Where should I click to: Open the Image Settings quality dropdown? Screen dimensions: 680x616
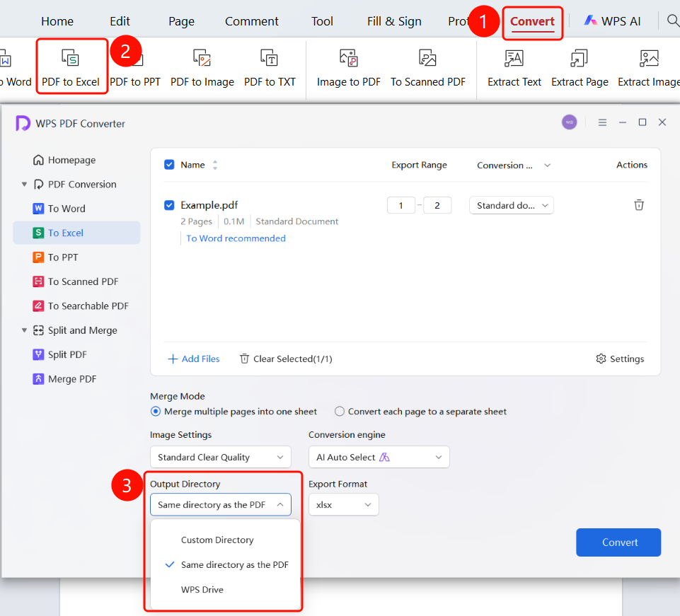click(221, 457)
